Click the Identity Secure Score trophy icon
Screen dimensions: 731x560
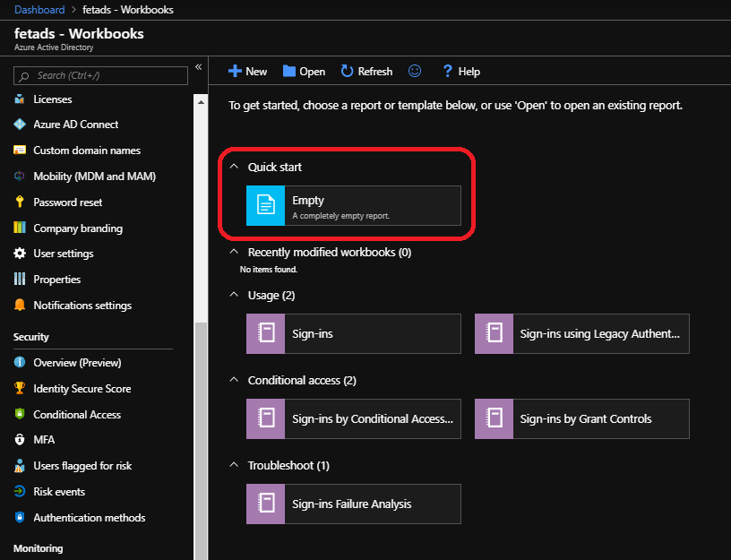click(20, 389)
